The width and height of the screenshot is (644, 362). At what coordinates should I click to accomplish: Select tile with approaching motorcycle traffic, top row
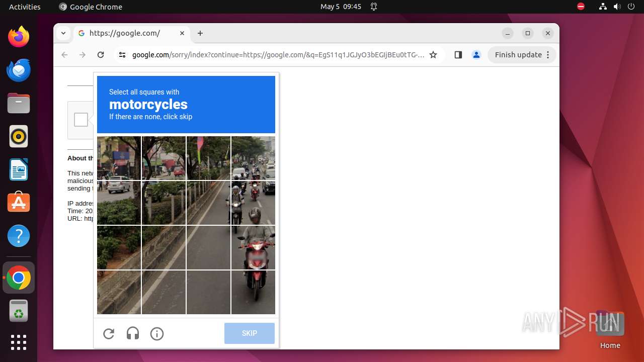(x=253, y=158)
